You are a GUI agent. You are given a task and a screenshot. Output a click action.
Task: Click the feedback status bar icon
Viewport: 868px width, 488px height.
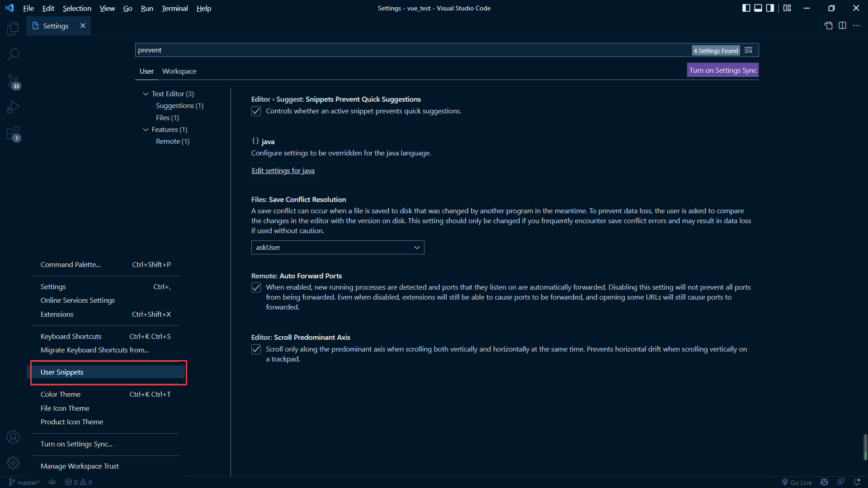coord(840,482)
